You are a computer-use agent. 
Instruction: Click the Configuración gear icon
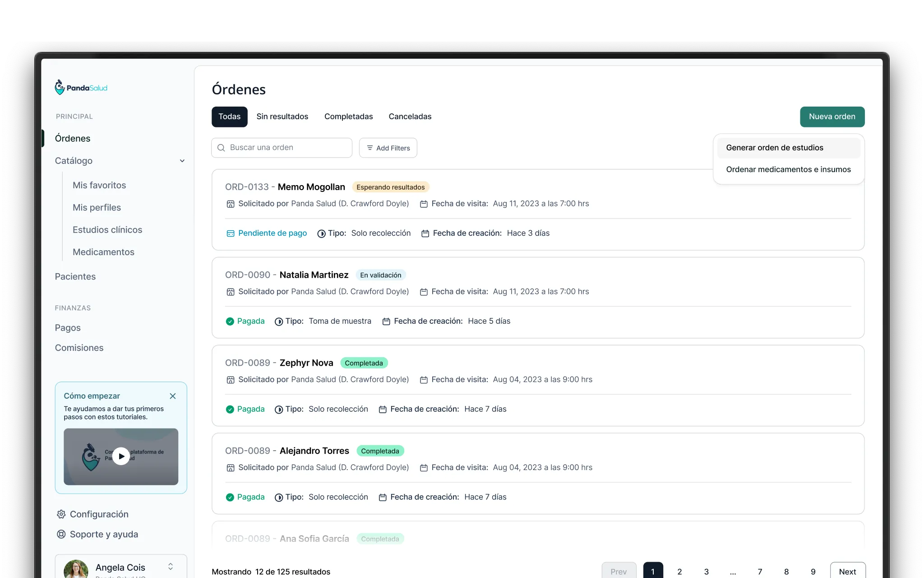(61, 514)
